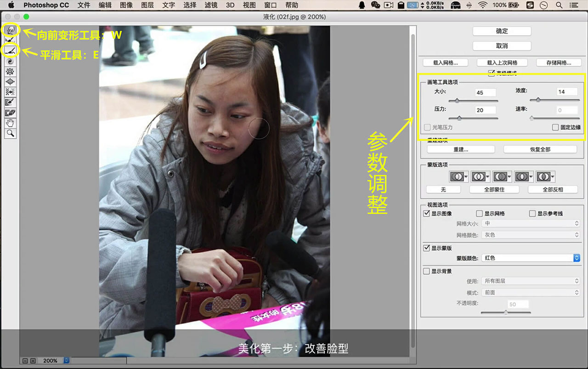Select the Freeze Mask tool

coord(10,102)
